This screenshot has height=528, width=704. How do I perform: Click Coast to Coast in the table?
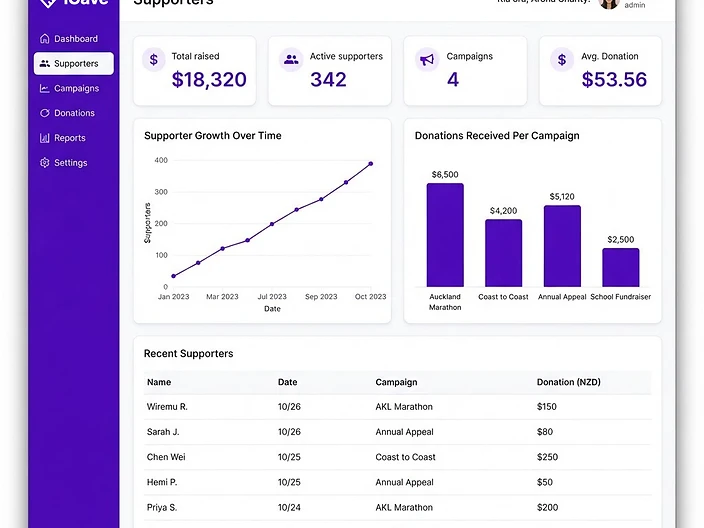click(x=405, y=457)
